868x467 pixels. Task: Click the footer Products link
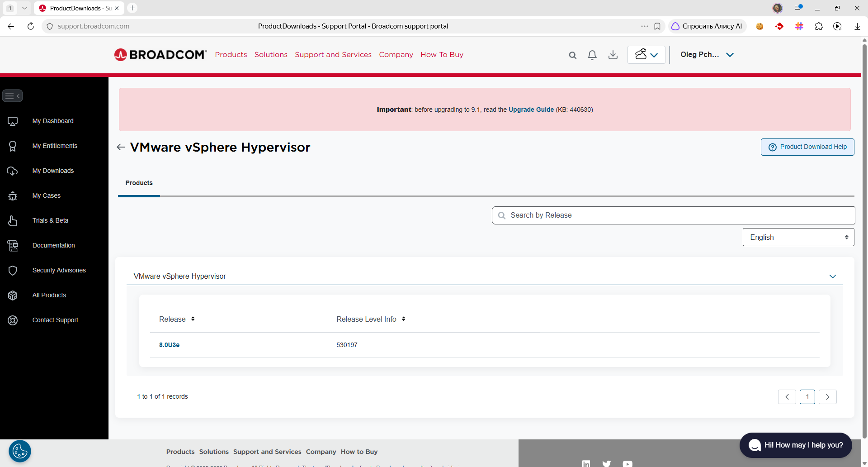point(180,452)
